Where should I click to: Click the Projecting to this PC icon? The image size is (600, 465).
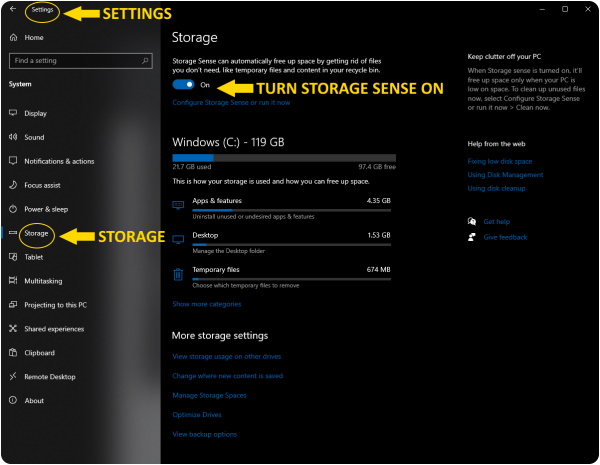(x=13, y=305)
